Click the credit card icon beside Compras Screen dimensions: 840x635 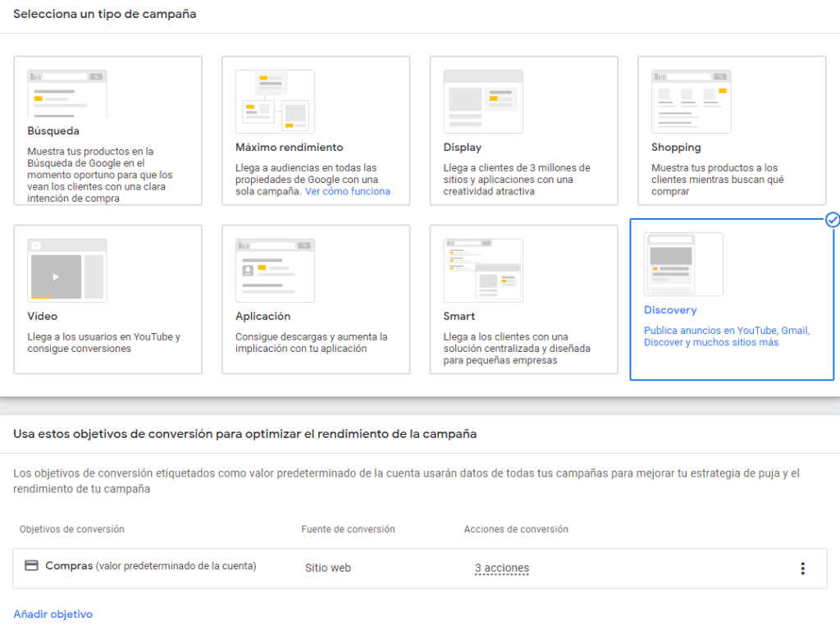[x=32, y=565]
